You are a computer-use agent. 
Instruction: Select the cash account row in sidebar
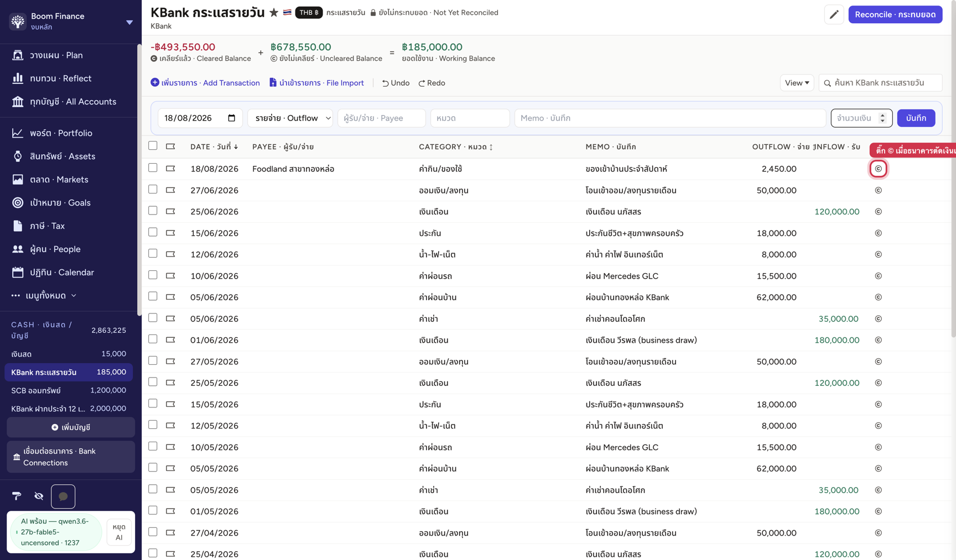pyautogui.click(x=69, y=354)
